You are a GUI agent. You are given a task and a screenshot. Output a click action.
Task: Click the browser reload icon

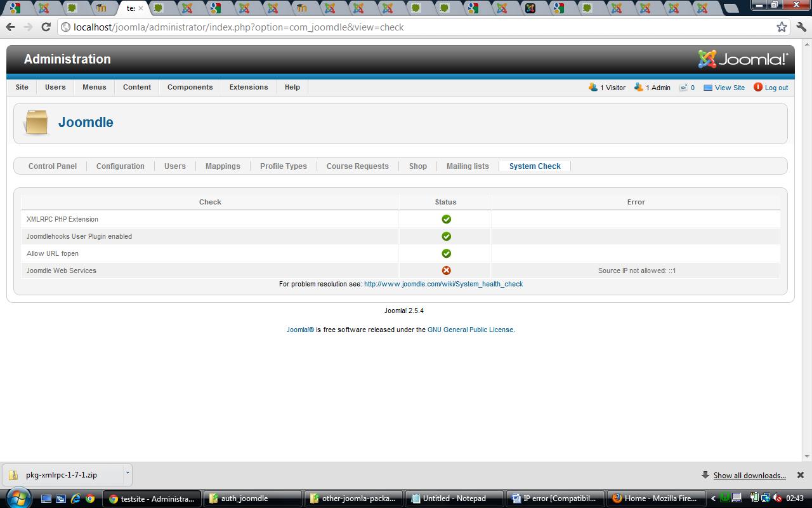pos(46,27)
